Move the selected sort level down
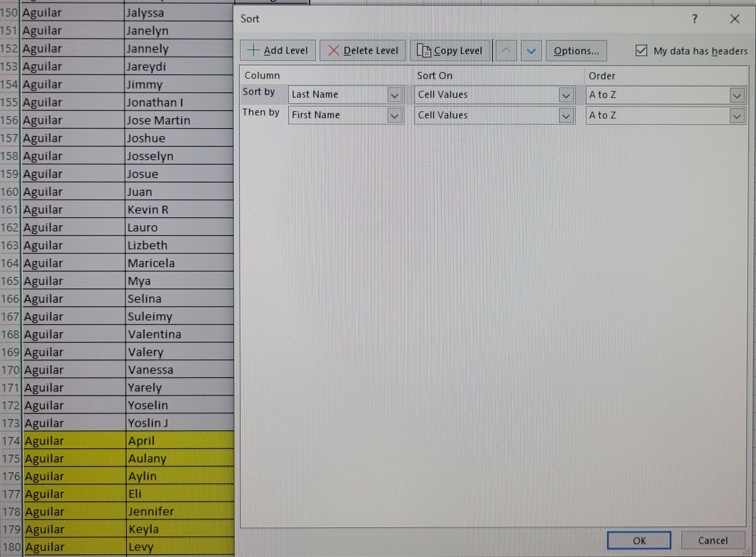The image size is (756, 557). [x=530, y=50]
